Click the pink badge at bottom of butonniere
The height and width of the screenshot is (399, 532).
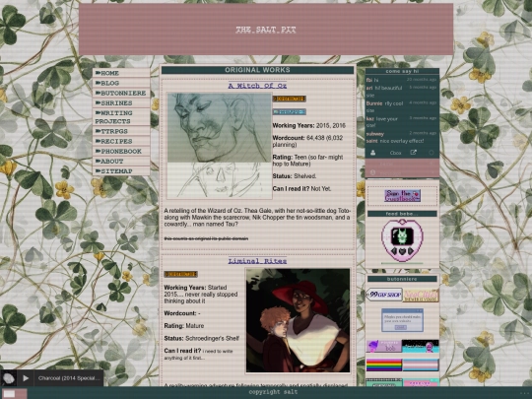click(421, 382)
